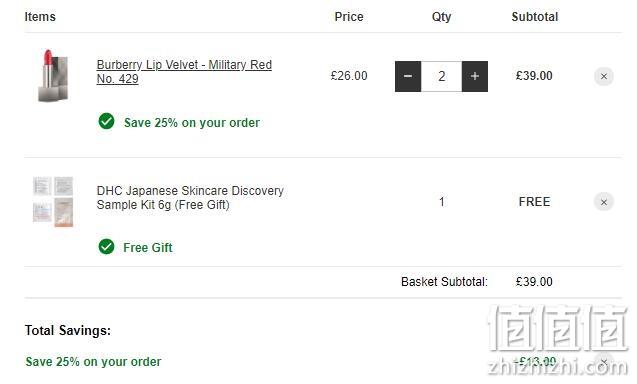Remove Burberry Lip Velvet from basket

pos(604,76)
